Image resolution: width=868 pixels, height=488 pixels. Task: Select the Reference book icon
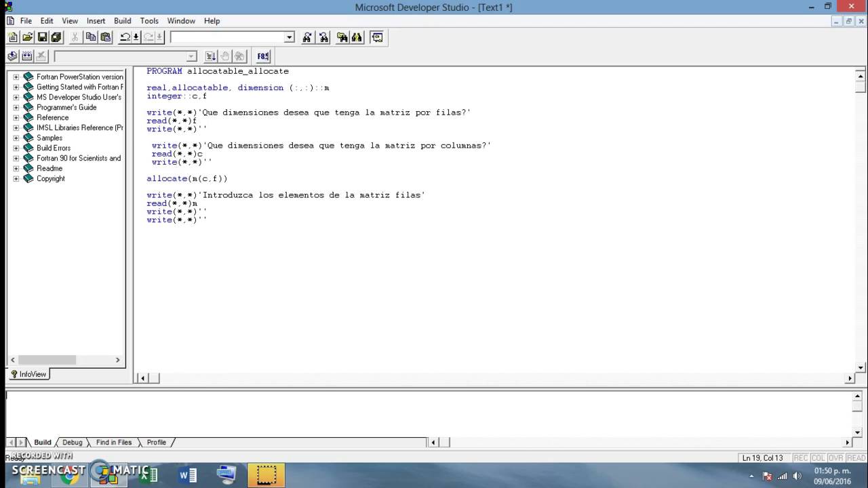(x=28, y=117)
